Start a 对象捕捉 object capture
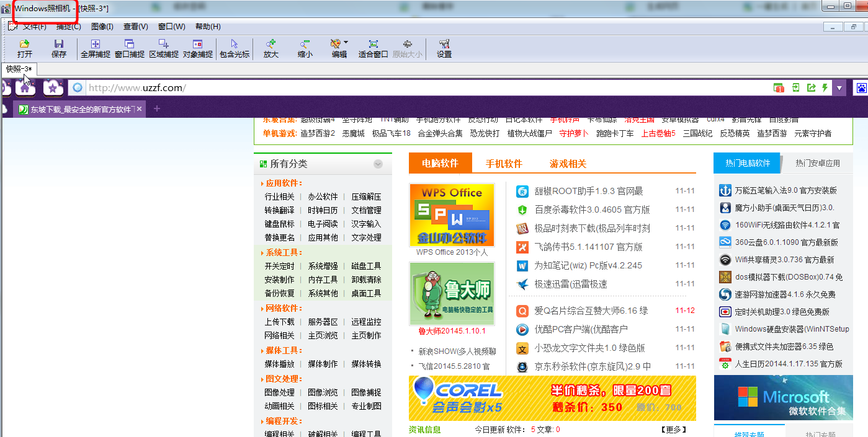868x437 pixels. coord(198,49)
